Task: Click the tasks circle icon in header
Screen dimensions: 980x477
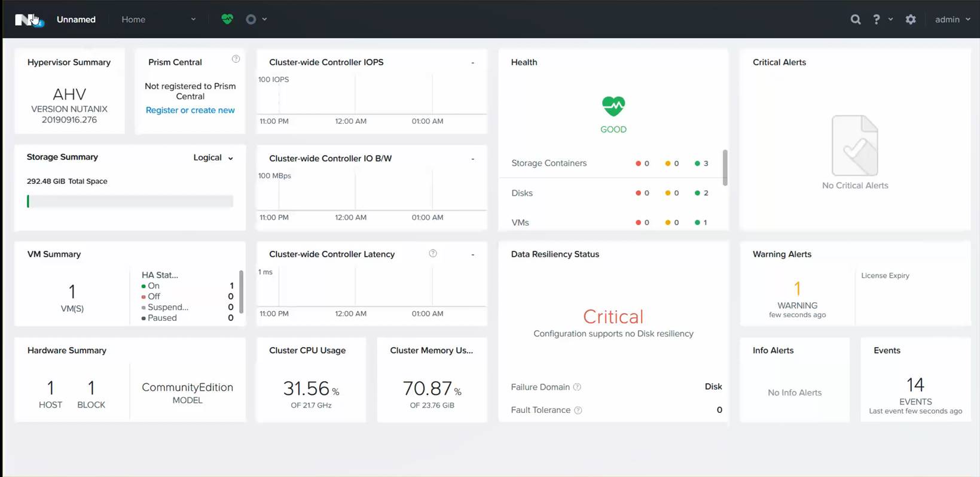Action: [x=251, y=19]
